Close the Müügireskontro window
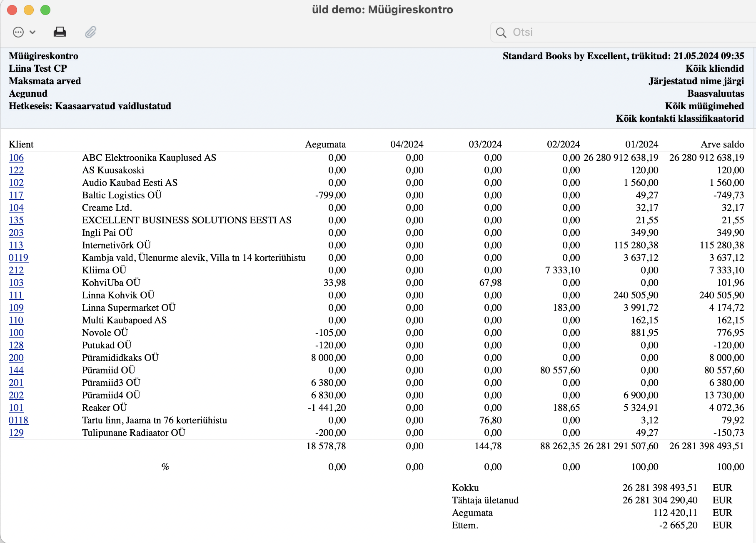The width and height of the screenshot is (756, 543). (12, 10)
